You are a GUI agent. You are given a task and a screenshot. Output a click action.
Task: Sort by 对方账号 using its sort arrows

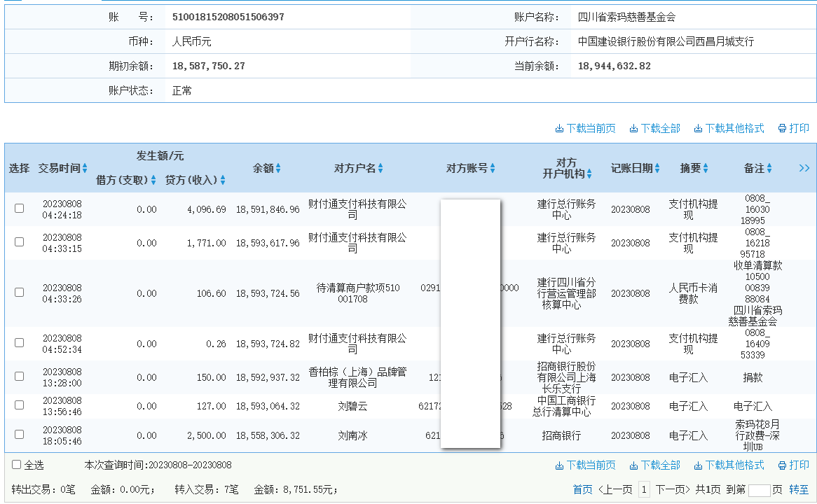click(493, 168)
